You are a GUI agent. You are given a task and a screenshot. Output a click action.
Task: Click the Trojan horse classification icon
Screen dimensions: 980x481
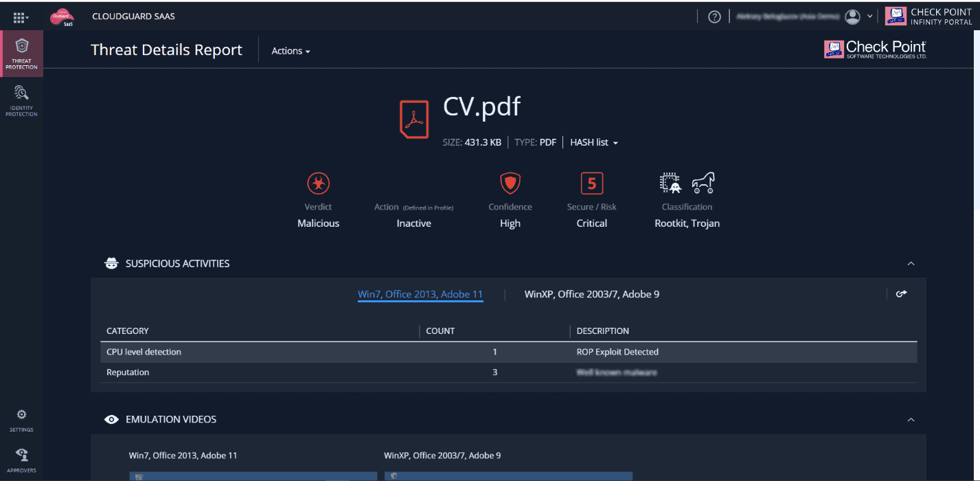click(703, 183)
